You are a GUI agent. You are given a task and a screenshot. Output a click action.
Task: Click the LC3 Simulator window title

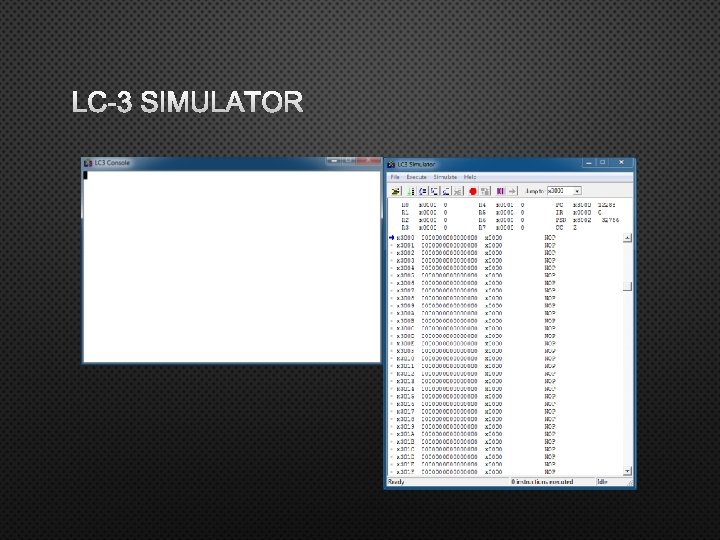click(x=416, y=164)
